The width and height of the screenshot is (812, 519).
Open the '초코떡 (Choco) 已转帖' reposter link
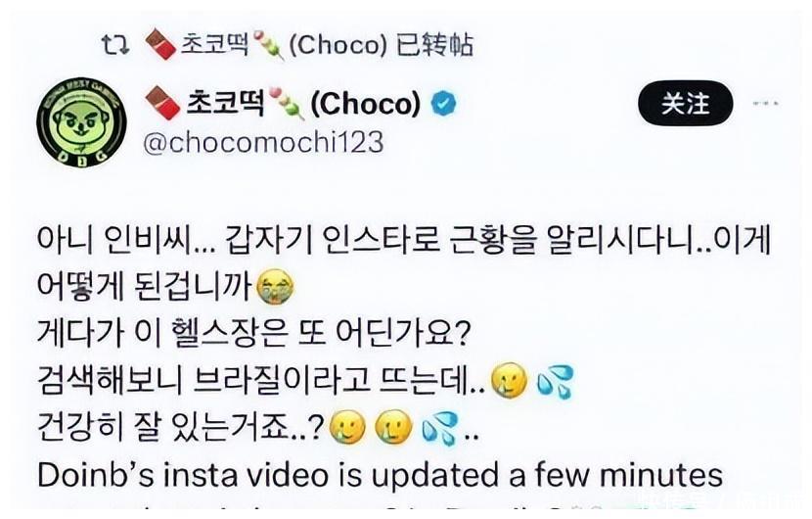(x=308, y=45)
